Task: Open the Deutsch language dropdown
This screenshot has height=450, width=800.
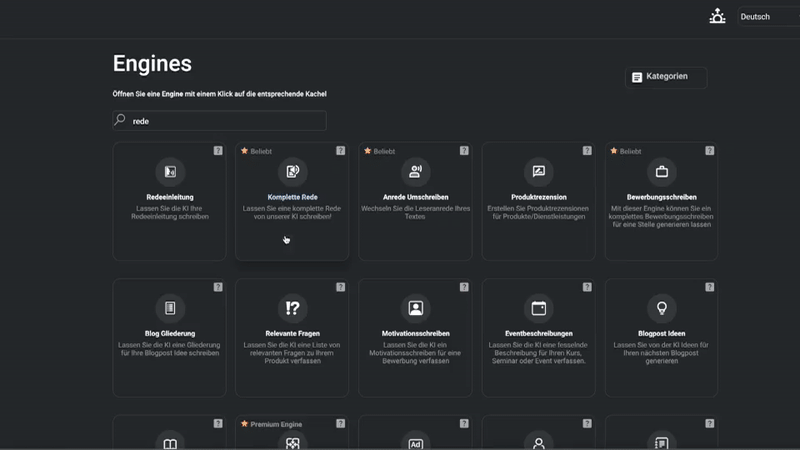Action: [x=768, y=17]
